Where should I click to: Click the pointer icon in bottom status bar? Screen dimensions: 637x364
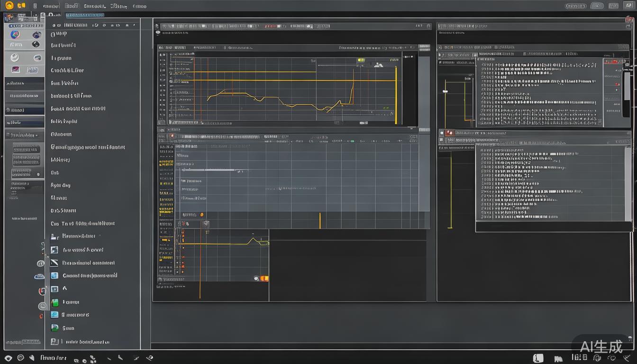click(32, 358)
